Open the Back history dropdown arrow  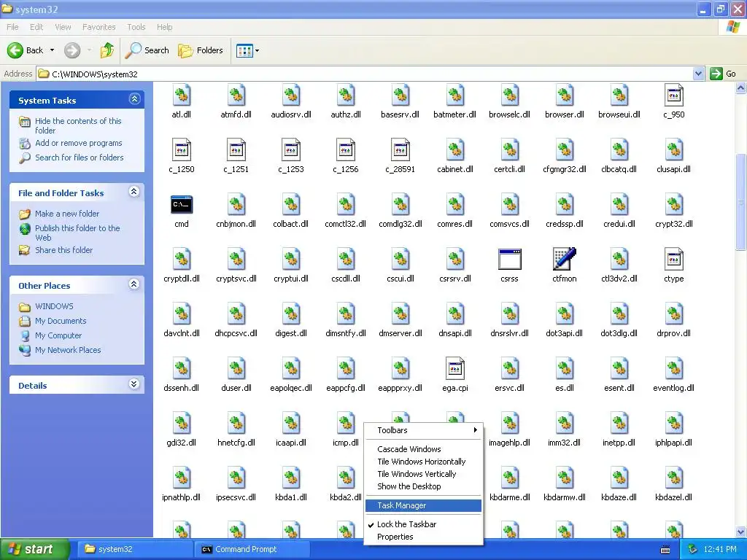(x=52, y=50)
